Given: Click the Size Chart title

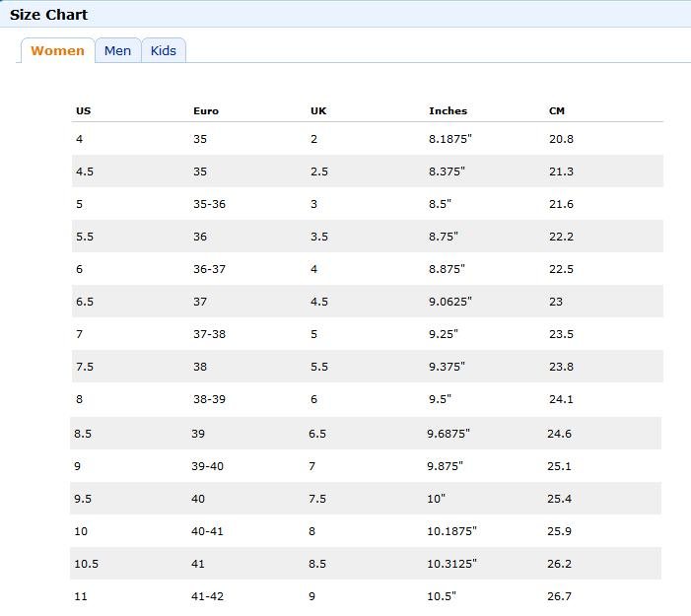Looking at the screenshot, I should [48, 15].
